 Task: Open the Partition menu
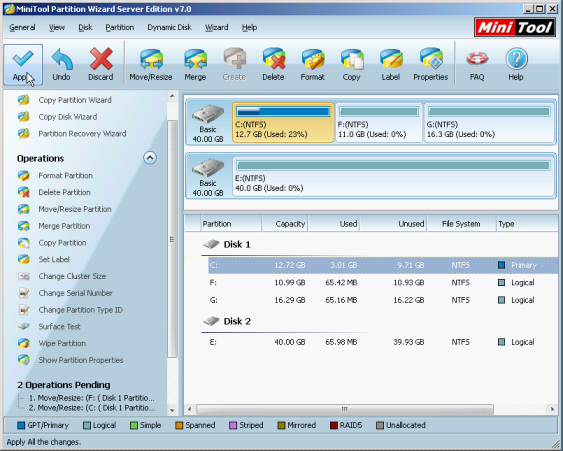120,28
